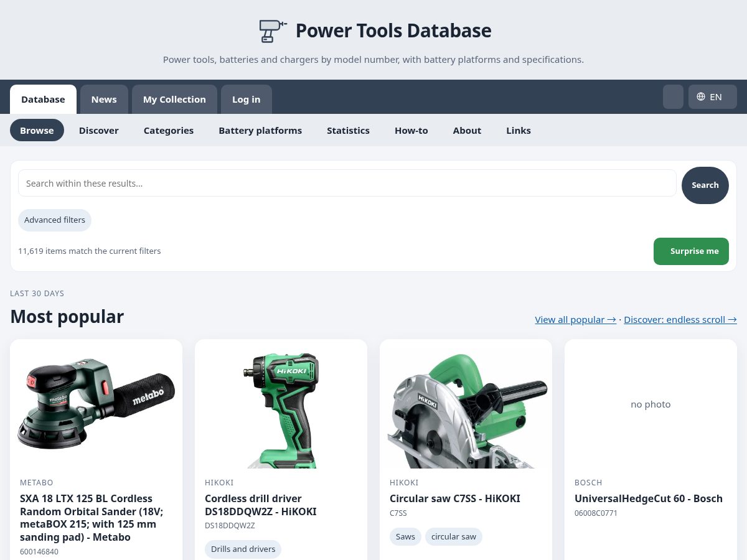Open the SXA 18 LTX 125 BL sander title
The height and width of the screenshot is (560, 747).
click(x=91, y=518)
